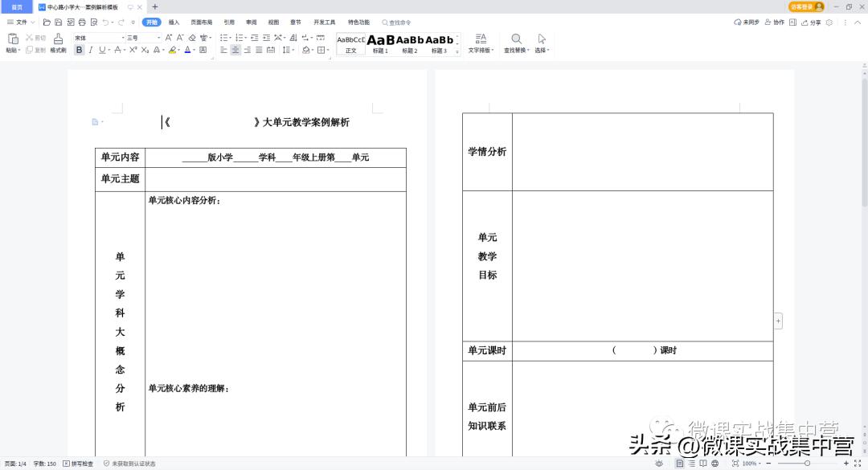The image size is (868, 470).
Task: Enable spell check 拼写检查 in status bar
Action: [x=81, y=463]
